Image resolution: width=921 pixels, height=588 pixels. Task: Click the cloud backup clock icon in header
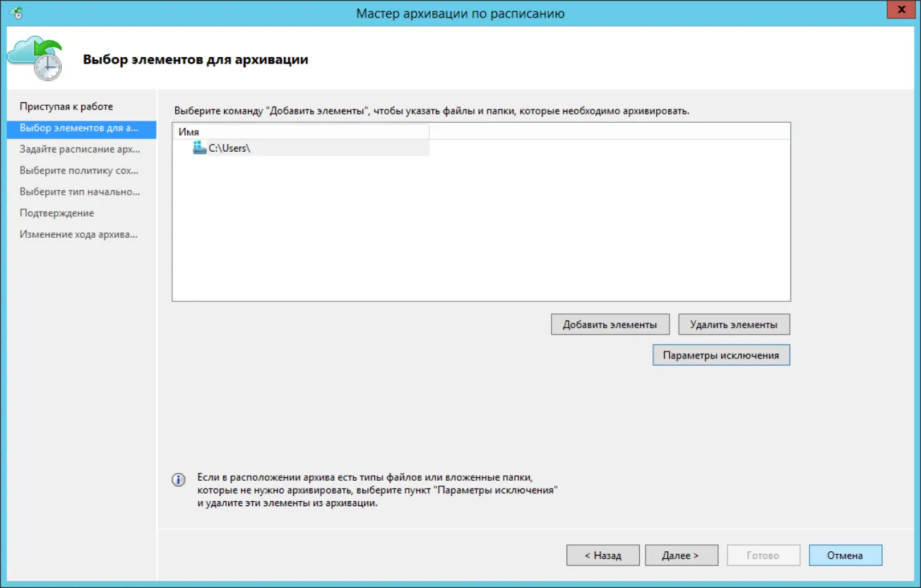[35, 59]
